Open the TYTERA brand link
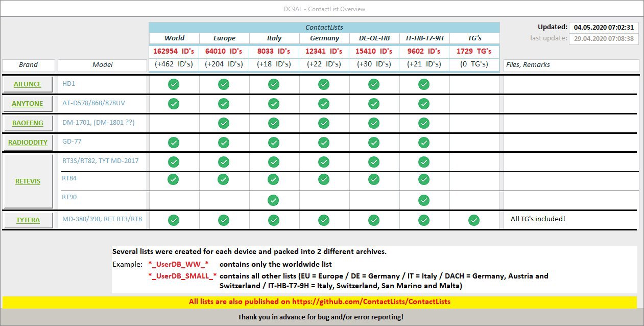This screenshot has height=326, width=644. pyautogui.click(x=28, y=220)
